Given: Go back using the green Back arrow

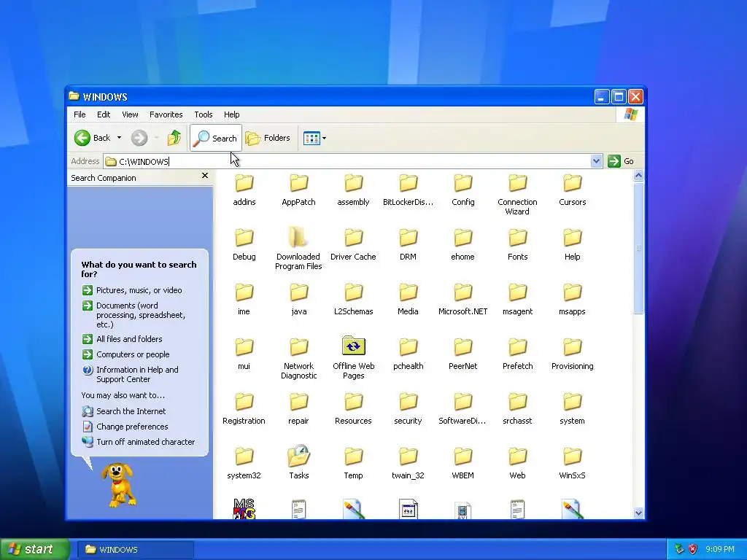Looking at the screenshot, I should tap(92, 138).
